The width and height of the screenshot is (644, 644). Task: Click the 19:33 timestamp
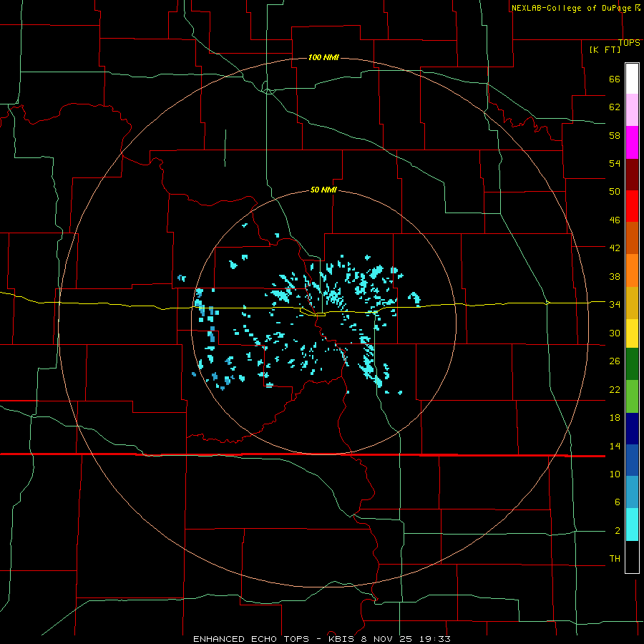[x=435, y=639]
